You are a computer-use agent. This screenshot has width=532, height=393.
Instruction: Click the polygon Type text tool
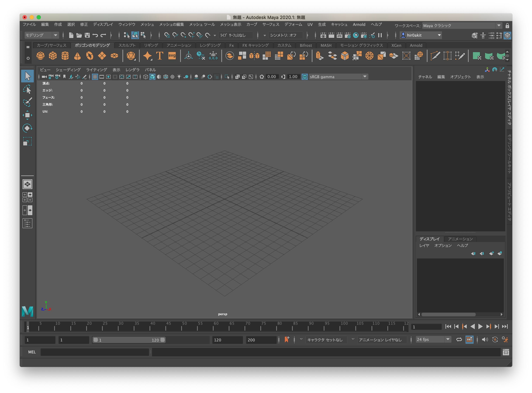coord(160,56)
